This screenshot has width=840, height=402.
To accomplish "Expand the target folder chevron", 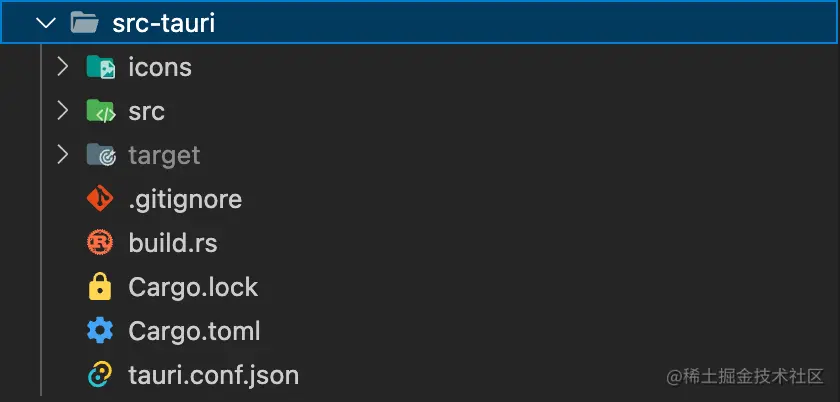I will 62,155.
